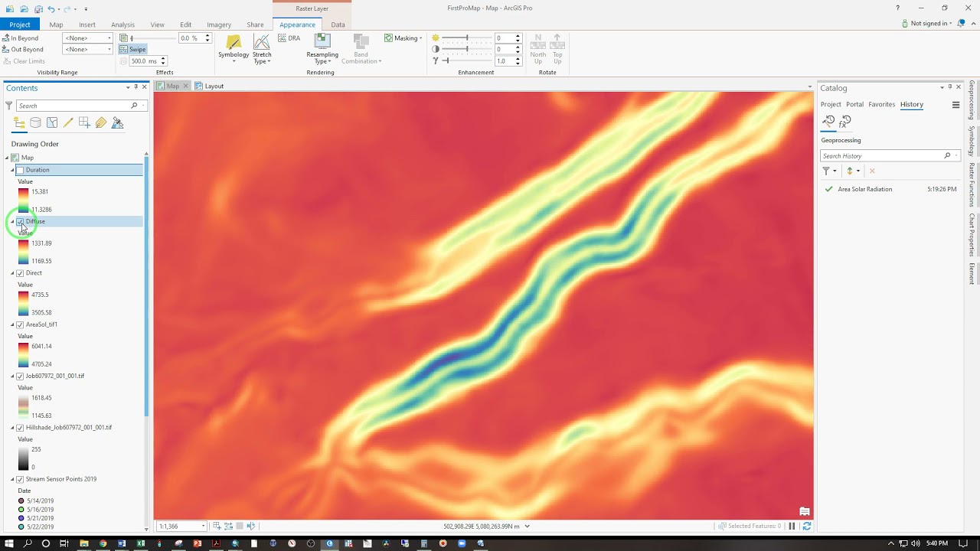Adjust the layer transparency slider
Screen dimensions: 980x551
(x=153, y=38)
